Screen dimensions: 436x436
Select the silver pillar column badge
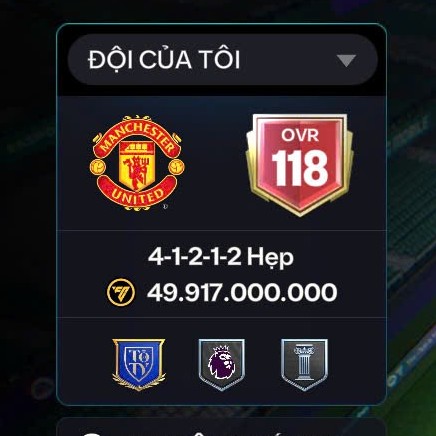[304, 364]
